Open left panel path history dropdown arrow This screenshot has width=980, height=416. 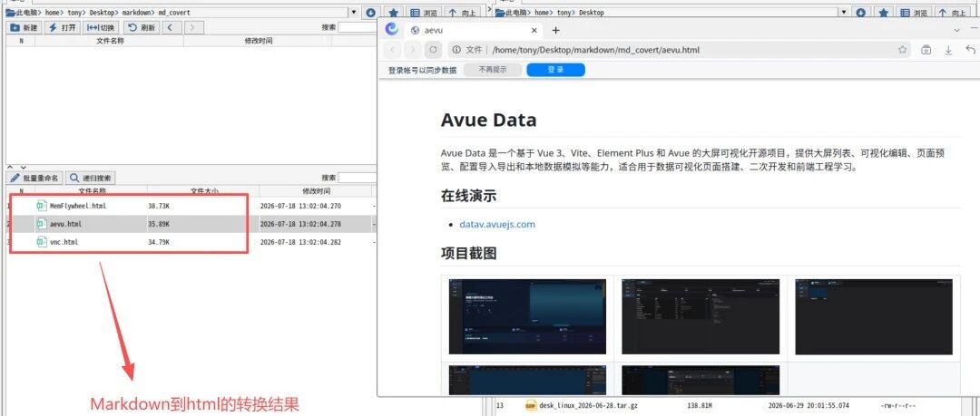coord(353,12)
